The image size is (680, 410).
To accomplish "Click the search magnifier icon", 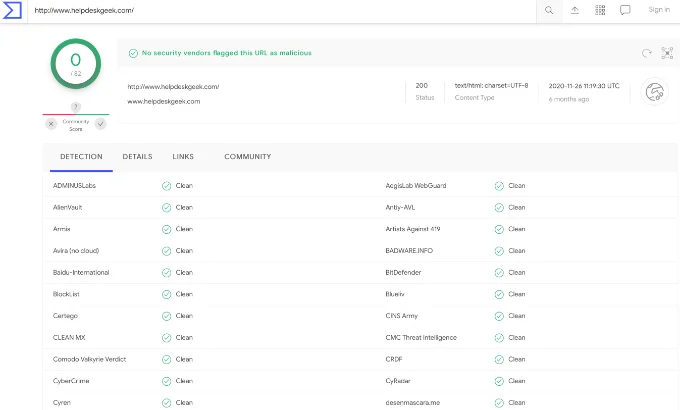I will click(x=549, y=10).
